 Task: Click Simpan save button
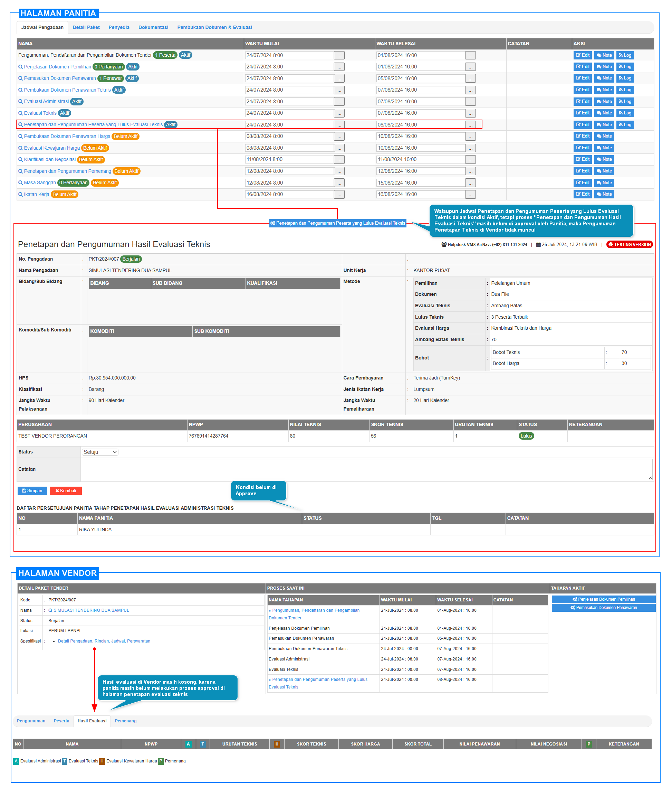pyautogui.click(x=32, y=491)
